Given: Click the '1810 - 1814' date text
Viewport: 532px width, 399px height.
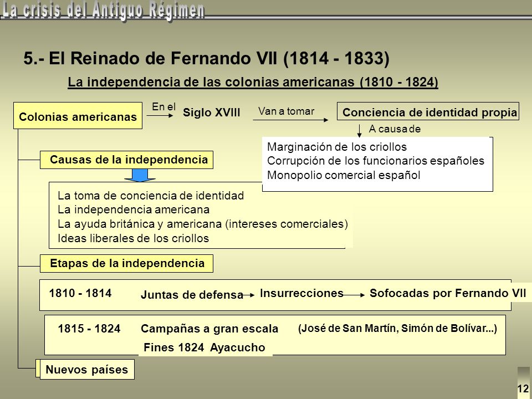Looking at the screenshot, I should pos(80,293).
